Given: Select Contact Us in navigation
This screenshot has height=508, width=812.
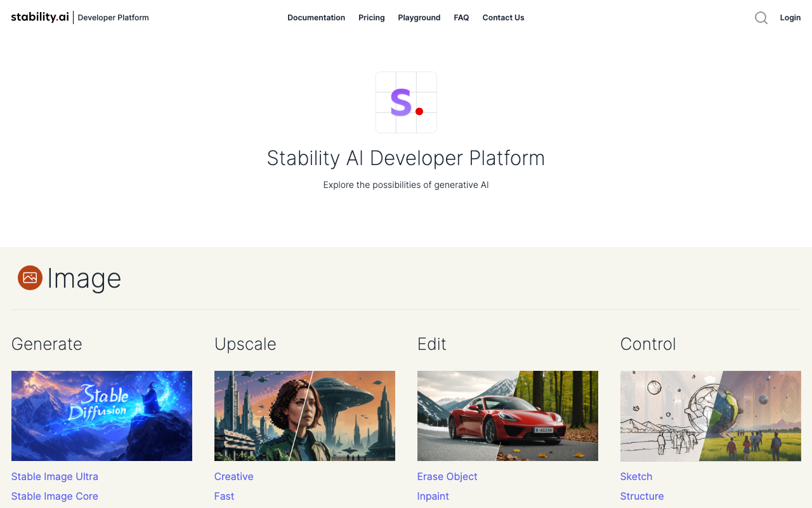Looking at the screenshot, I should 503,18.
